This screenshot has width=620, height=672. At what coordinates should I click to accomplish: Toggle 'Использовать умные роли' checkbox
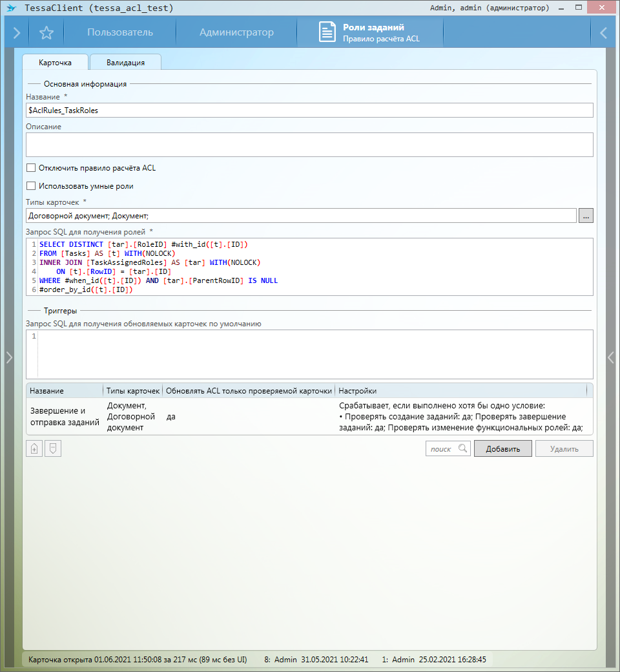(31, 186)
